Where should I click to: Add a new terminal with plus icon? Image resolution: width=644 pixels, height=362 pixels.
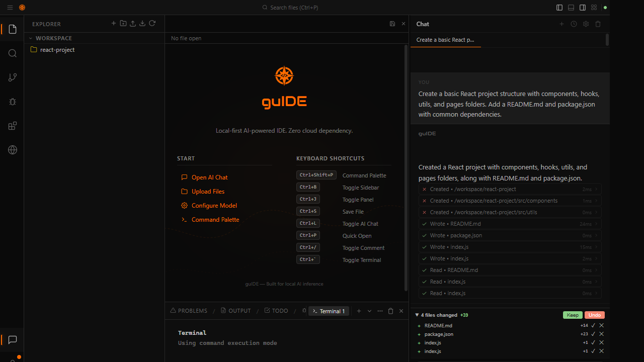359,311
